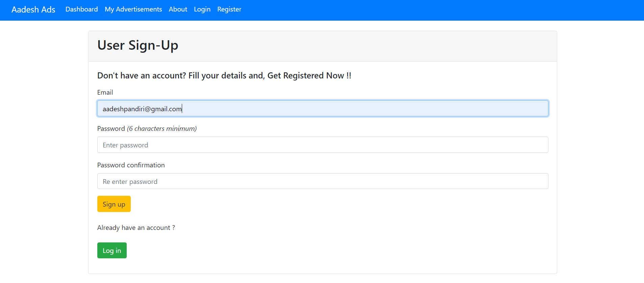Click the Password (6 characters minimum) label

tap(147, 128)
